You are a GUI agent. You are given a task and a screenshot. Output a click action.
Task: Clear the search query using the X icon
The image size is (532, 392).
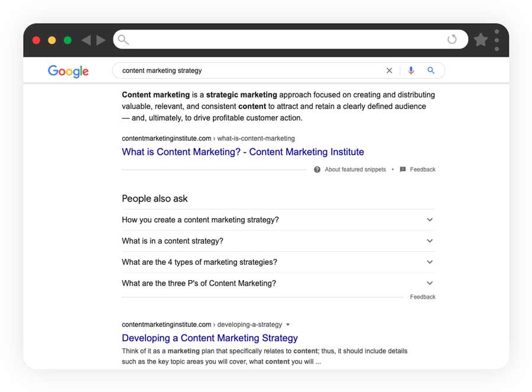[390, 70]
